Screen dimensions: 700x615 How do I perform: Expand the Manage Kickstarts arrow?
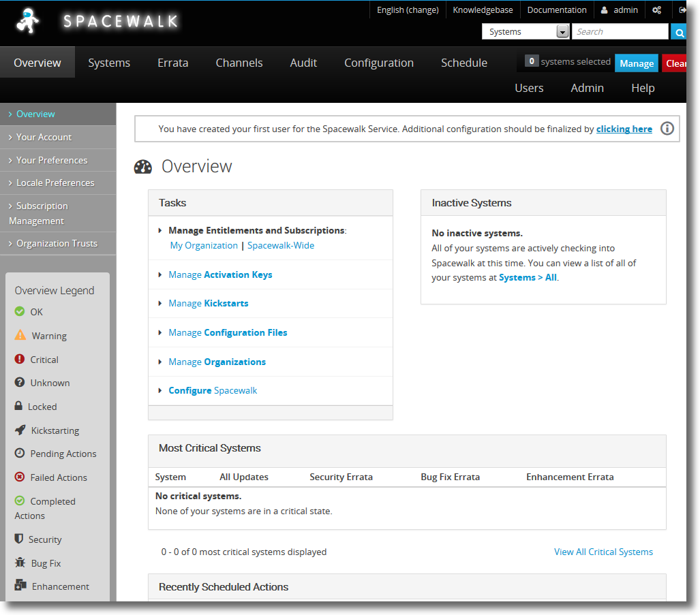tap(159, 303)
